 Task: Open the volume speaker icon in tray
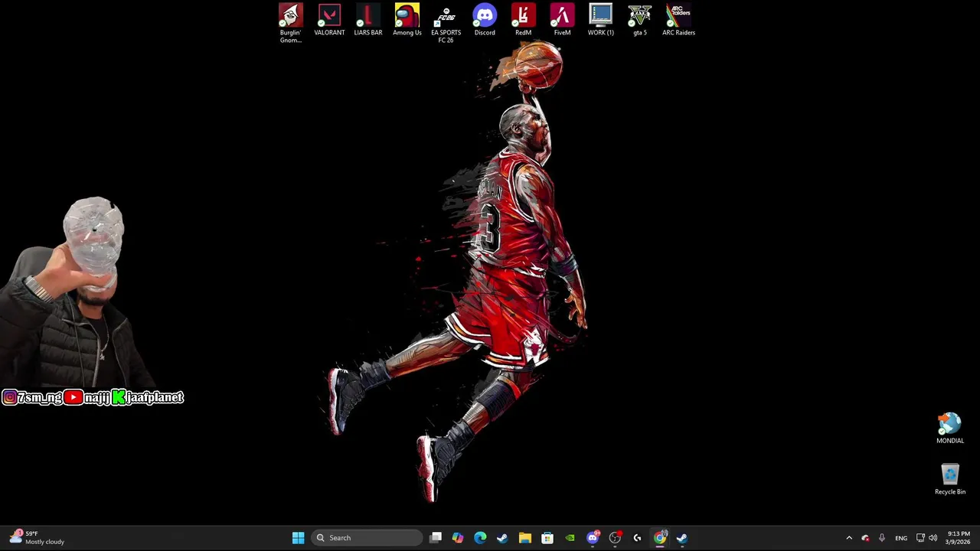coord(933,538)
